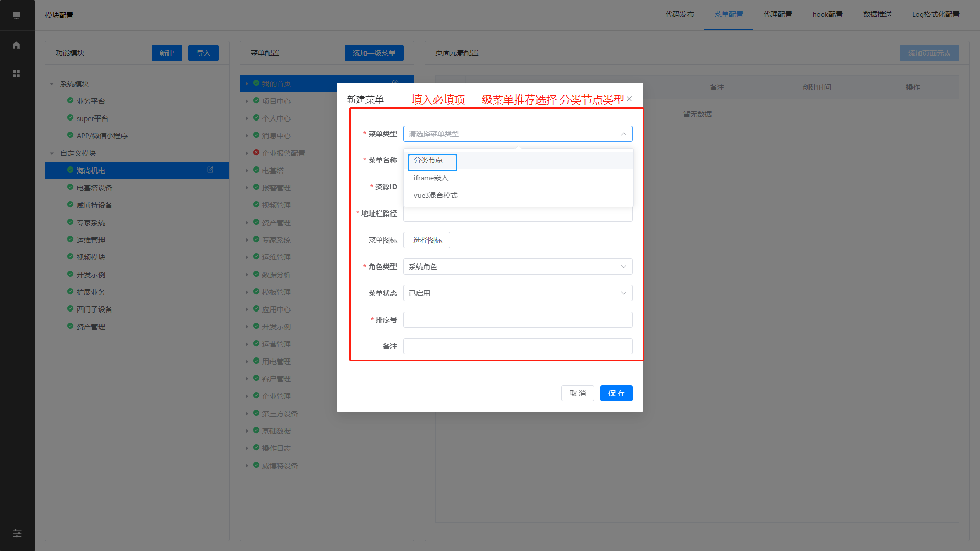Switch to the hook配置 tab
Viewport: 980px width, 551px height.
point(827,15)
